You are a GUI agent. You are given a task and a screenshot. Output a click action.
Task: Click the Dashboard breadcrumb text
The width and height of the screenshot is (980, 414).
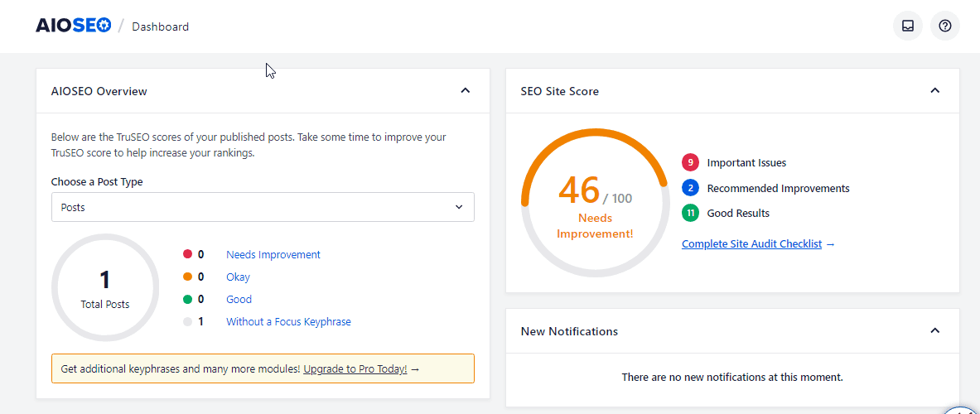pos(161,26)
